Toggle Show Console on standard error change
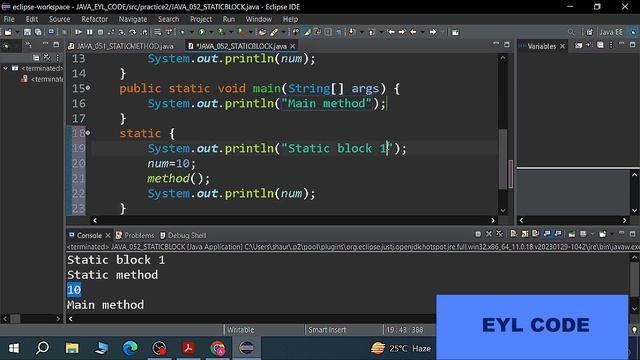Screen dimensions: 640x360 coord(558,234)
